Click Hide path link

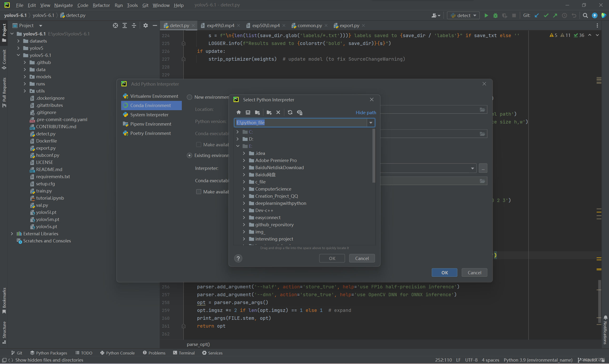tap(366, 112)
